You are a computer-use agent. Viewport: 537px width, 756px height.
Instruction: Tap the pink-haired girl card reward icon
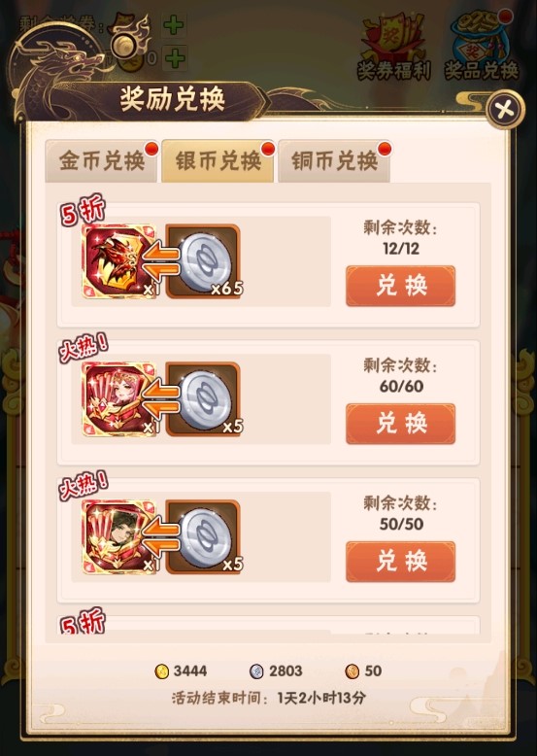(119, 399)
